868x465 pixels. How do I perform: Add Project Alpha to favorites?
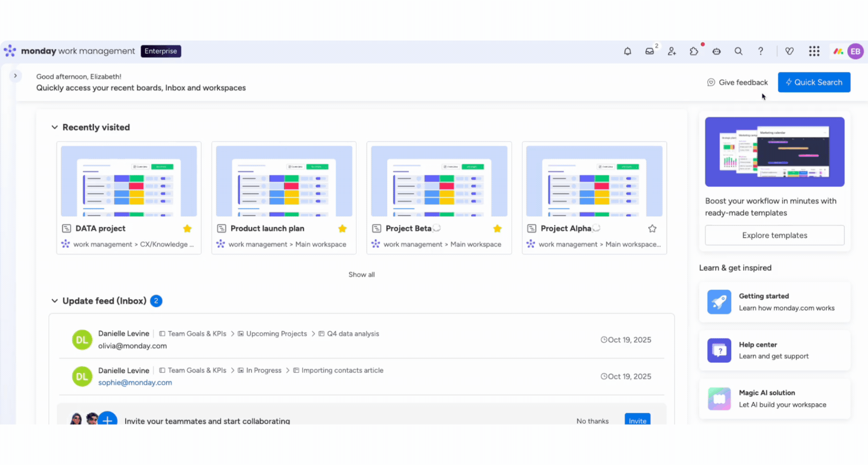click(x=652, y=229)
